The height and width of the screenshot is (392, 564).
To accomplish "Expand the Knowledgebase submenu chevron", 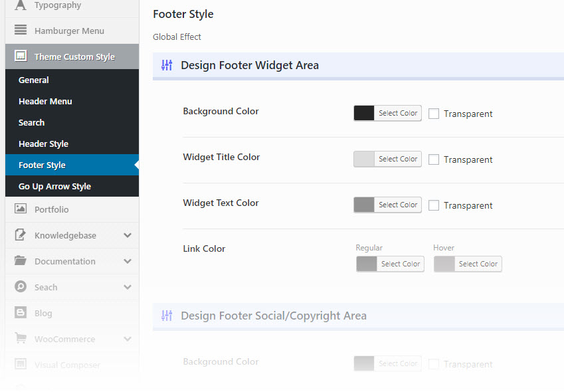I will click(128, 235).
